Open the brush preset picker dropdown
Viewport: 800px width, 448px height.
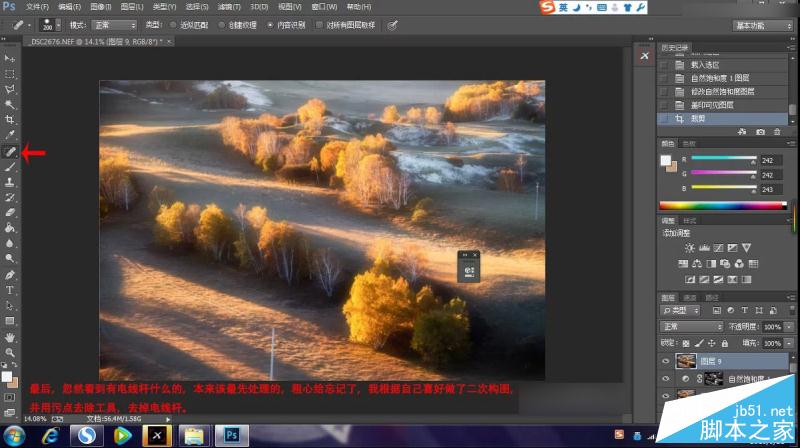(x=58, y=25)
